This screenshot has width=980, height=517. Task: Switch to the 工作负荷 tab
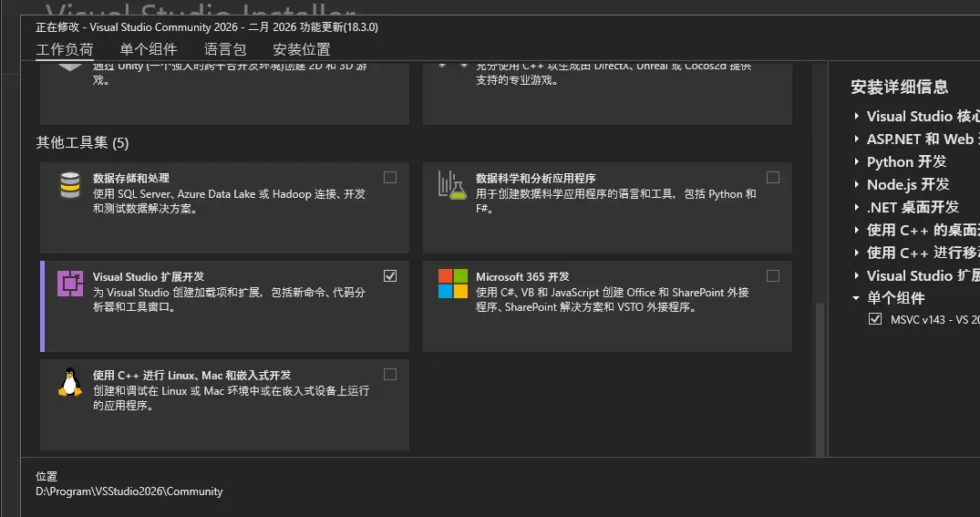coord(65,48)
